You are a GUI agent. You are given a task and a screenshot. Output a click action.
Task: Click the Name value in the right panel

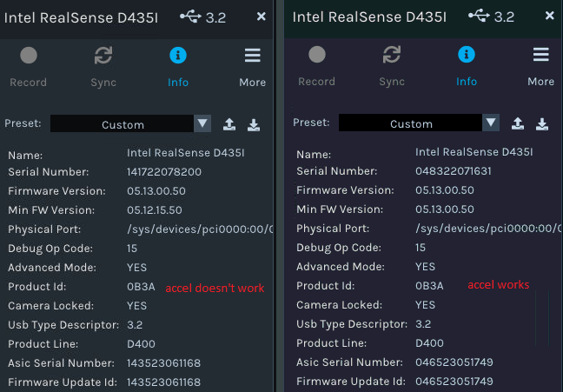474,152
